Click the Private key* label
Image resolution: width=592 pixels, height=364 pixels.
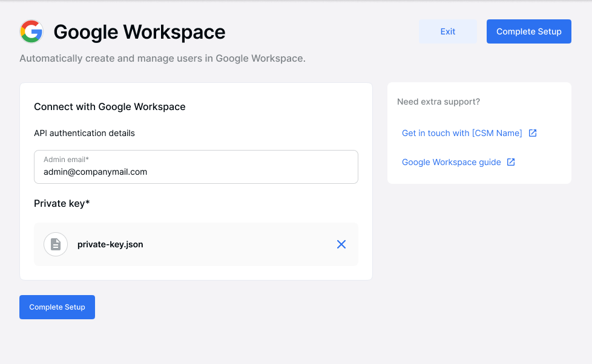pyautogui.click(x=62, y=204)
